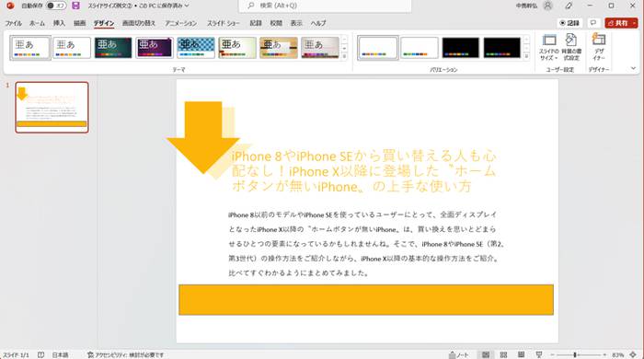Apply the dark purple theme thumbnail
Screen dimensions: 644x359
coord(155,48)
